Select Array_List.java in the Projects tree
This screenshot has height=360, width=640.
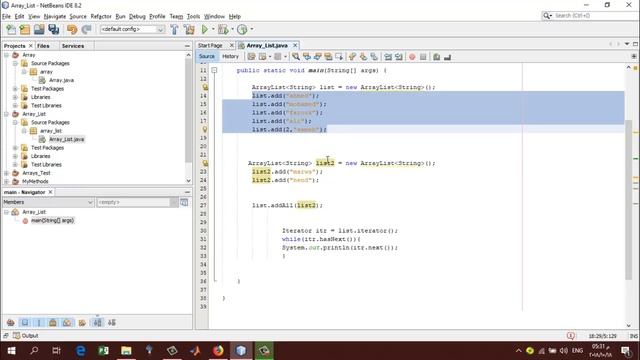pyautogui.click(x=67, y=139)
